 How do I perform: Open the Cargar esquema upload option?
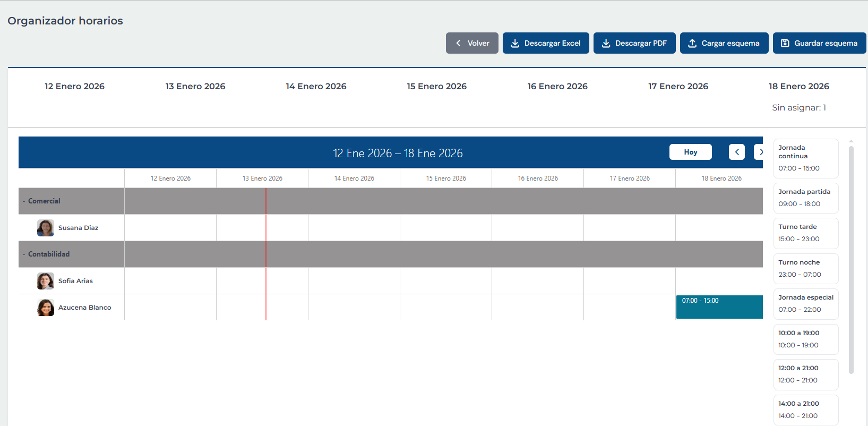point(724,43)
